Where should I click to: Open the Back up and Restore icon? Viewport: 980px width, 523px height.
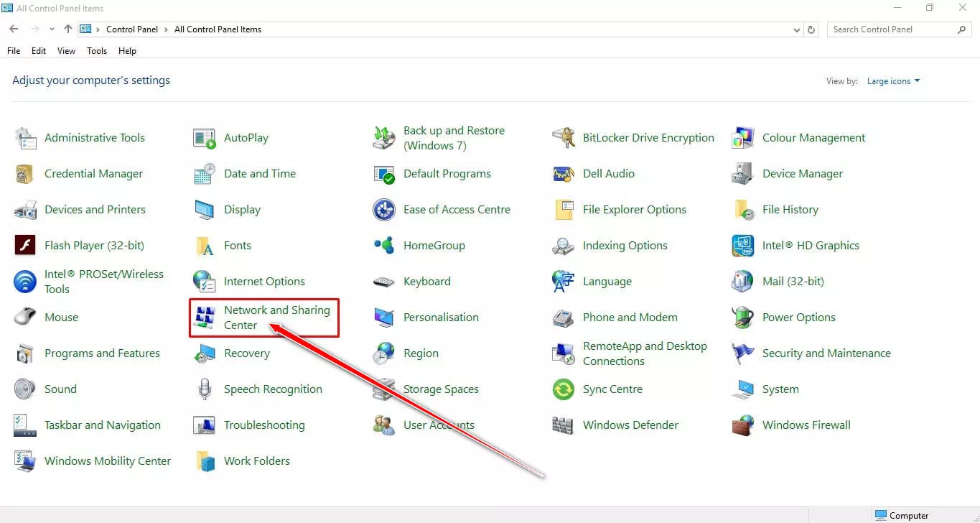point(384,138)
